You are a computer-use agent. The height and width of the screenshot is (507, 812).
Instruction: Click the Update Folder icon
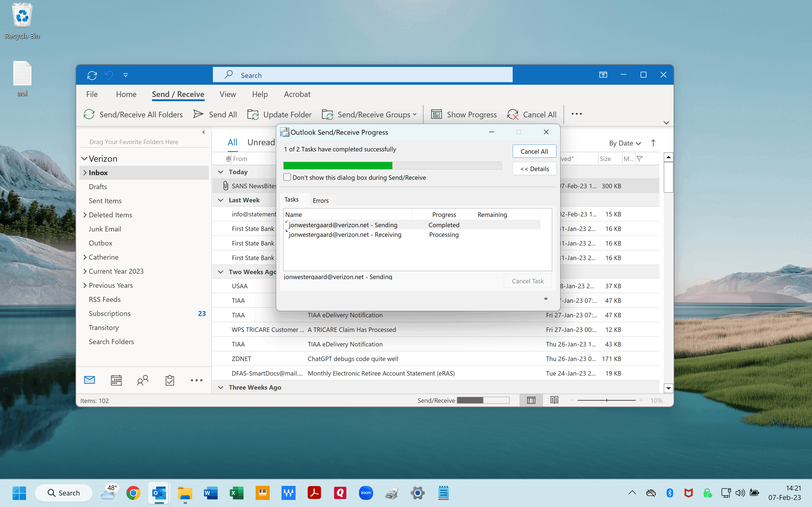(253, 114)
